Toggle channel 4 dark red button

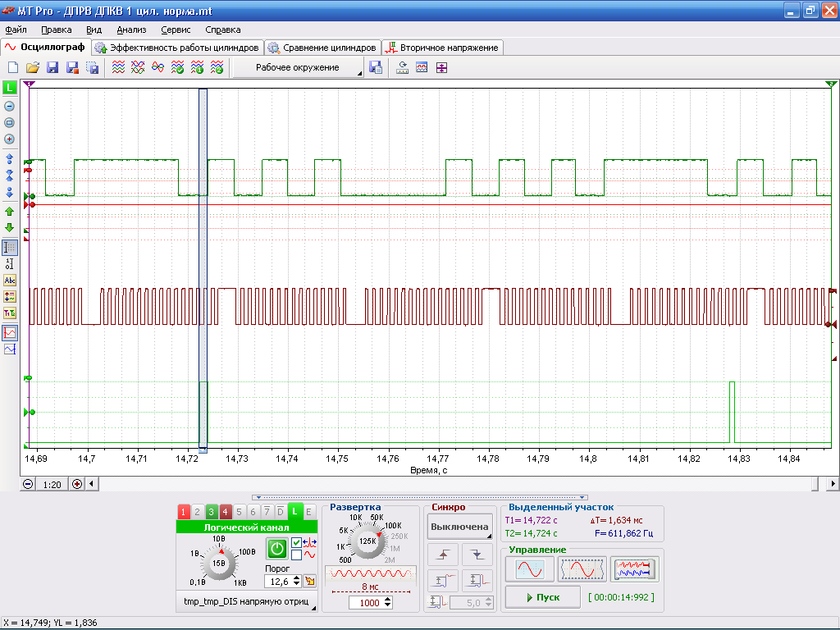click(x=225, y=512)
